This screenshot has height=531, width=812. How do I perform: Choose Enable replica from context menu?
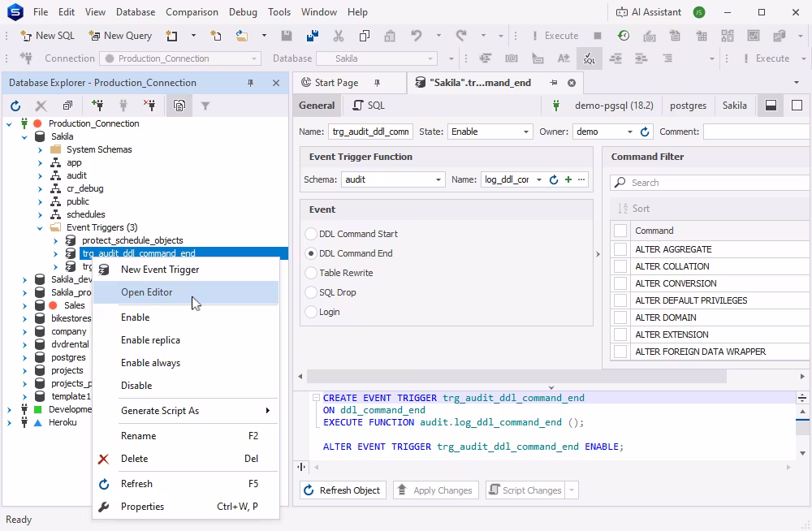pyautogui.click(x=185, y=340)
